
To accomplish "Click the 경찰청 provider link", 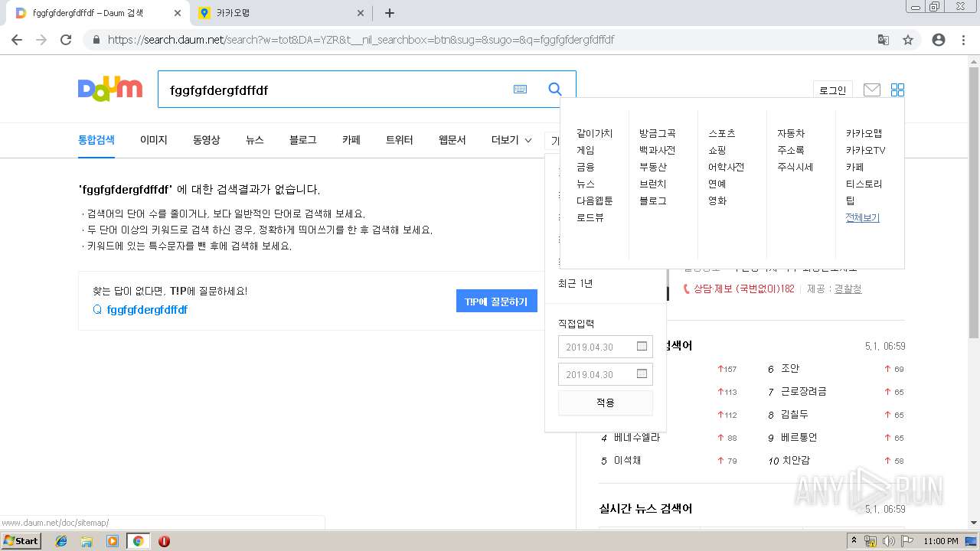I will tap(848, 289).
